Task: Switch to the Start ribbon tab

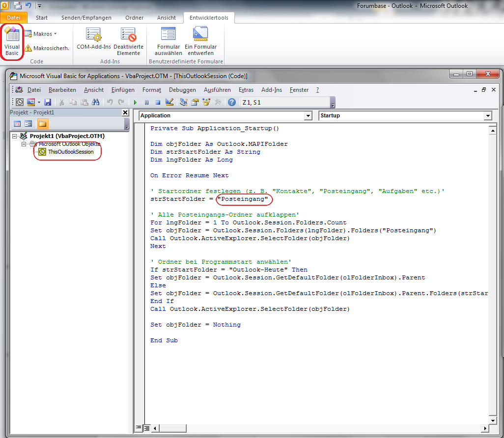Action: click(x=41, y=18)
